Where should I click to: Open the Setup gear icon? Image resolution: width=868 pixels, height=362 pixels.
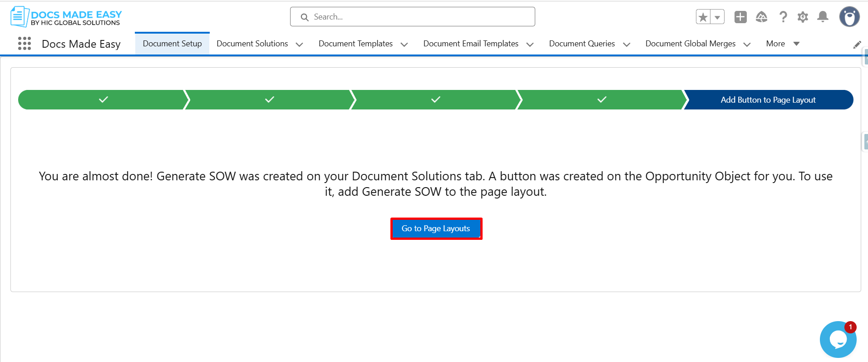tap(803, 17)
